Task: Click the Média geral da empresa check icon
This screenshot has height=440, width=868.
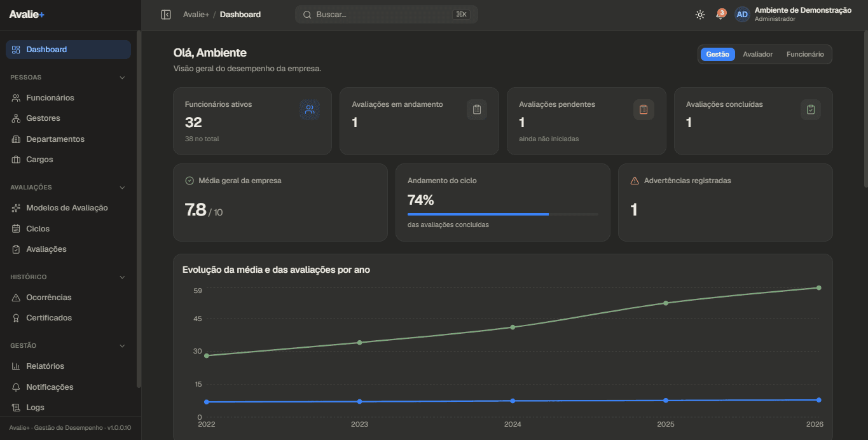Action: 189,181
